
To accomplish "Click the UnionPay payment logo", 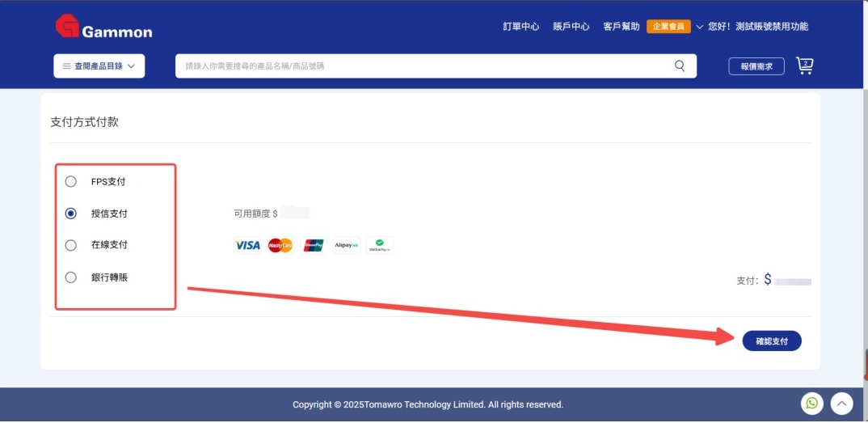I will (x=314, y=245).
